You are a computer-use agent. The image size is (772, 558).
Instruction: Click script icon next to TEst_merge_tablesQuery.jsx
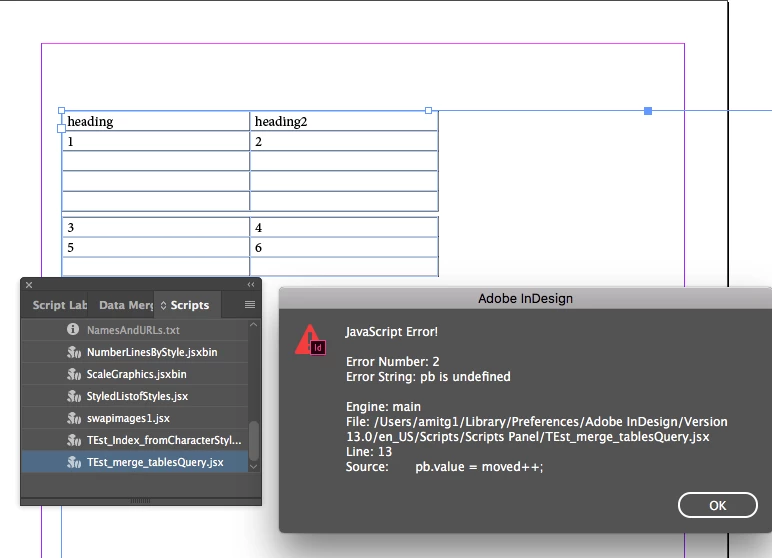pyautogui.click(x=74, y=462)
